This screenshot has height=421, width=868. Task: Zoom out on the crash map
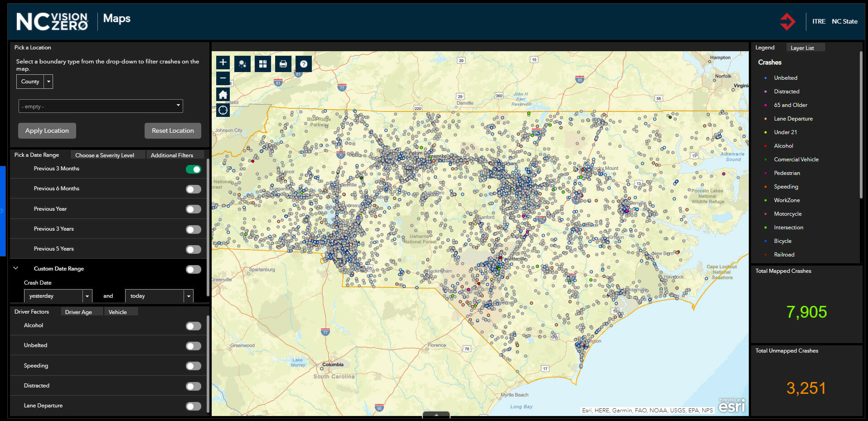[x=223, y=78]
